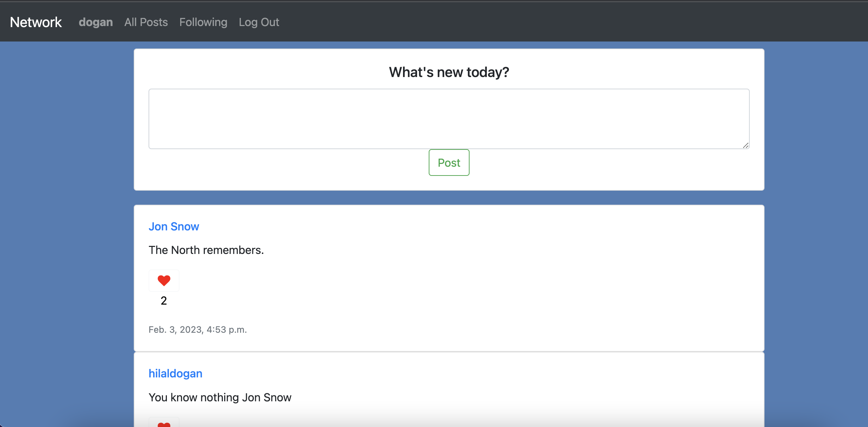This screenshot has width=868, height=427.
Task: Like Jon Snow's post with heart icon
Action: (164, 281)
